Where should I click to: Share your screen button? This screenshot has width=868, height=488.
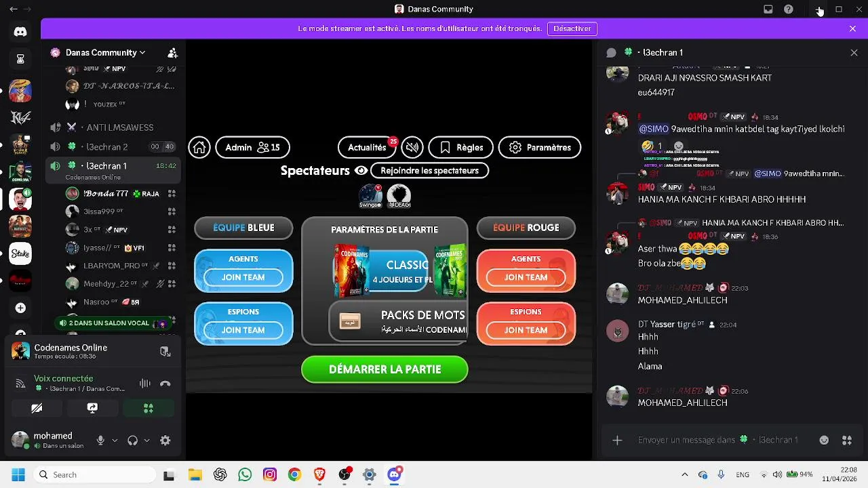(x=92, y=408)
